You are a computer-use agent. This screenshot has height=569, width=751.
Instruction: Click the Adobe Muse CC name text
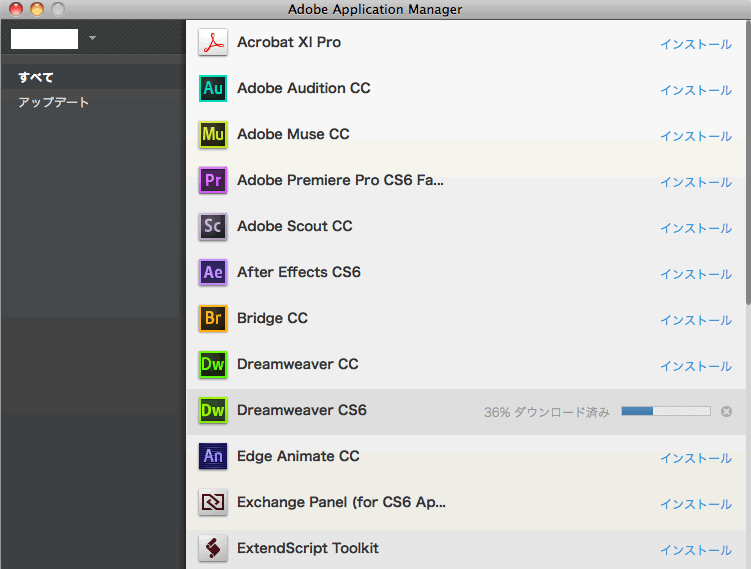293,134
